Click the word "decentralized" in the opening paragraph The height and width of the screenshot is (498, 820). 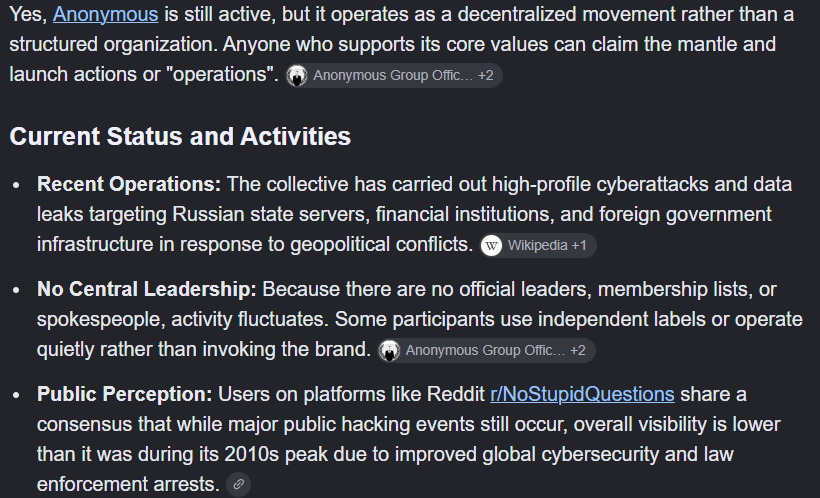(x=517, y=14)
